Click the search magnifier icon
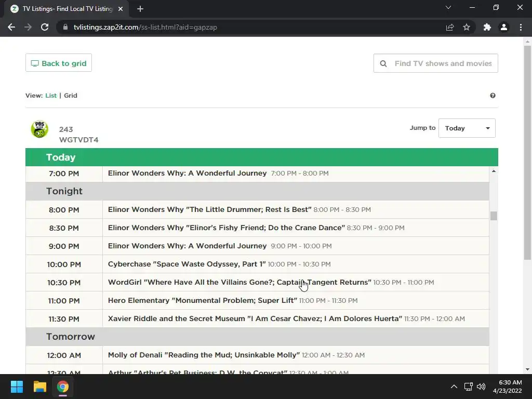The width and height of the screenshot is (532, 399). [x=383, y=63]
